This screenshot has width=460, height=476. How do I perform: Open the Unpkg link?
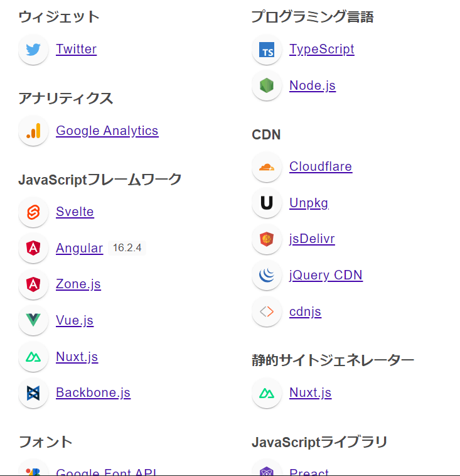tap(309, 203)
